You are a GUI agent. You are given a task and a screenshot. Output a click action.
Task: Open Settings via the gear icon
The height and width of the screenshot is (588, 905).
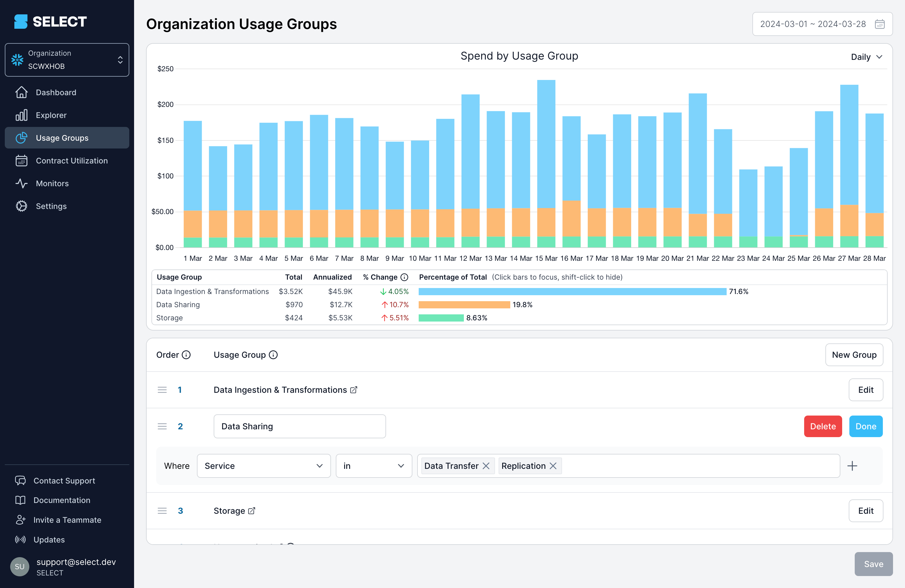click(x=22, y=206)
